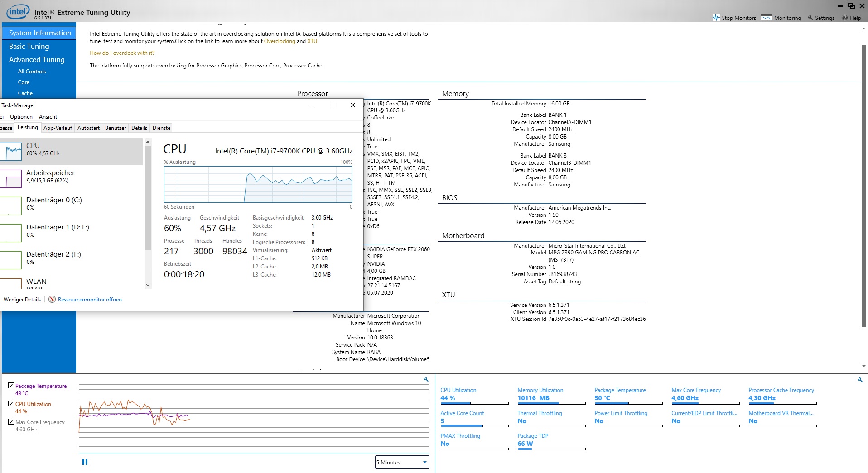The image size is (868, 473).
Task: Minimize the Intel Extreme Tuning Utility window
Action: click(840, 6)
